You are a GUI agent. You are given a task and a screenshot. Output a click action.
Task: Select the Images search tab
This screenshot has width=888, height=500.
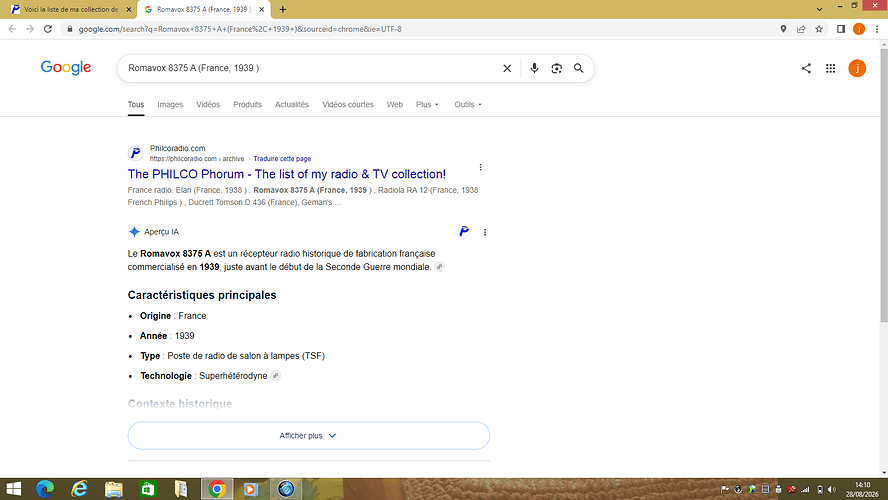point(170,105)
